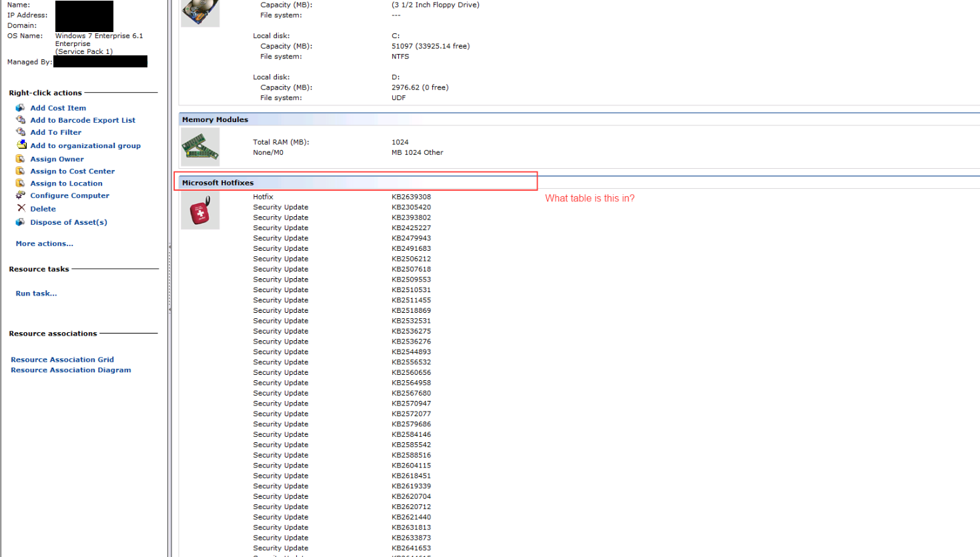Screen dimensions: 980x557
Task: Click the Assign Owner icon
Action: point(20,159)
